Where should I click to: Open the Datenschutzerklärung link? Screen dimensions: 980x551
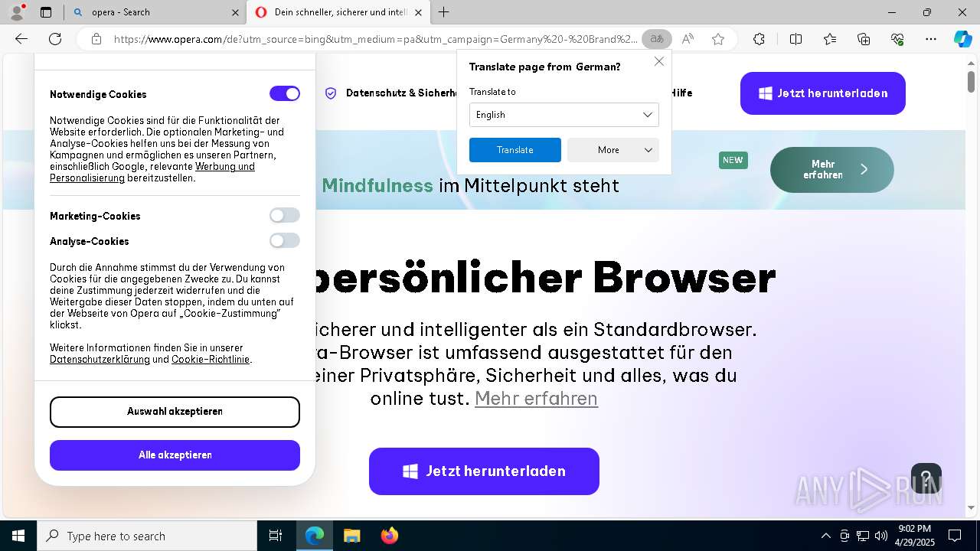pyautogui.click(x=100, y=360)
